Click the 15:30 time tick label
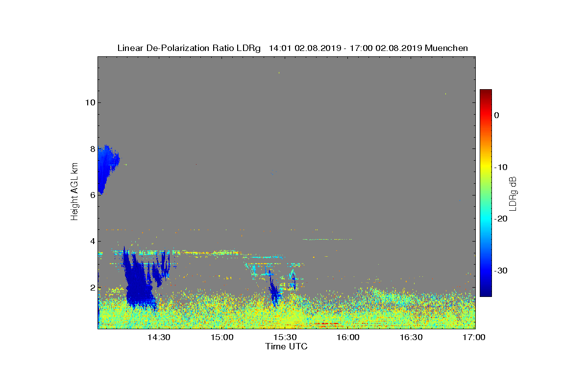588x392 pixels. tap(285, 338)
